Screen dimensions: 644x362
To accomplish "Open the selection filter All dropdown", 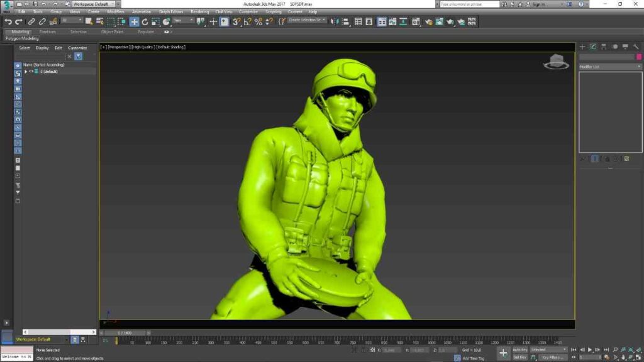I will pos(69,21).
